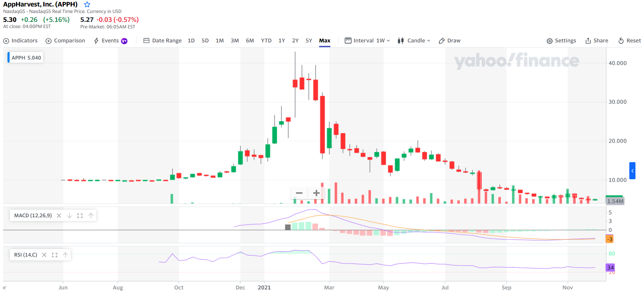Image resolution: width=644 pixels, height=299 pixels.
Task: Click the APPH 5.040 legend label
Action: 26,57
